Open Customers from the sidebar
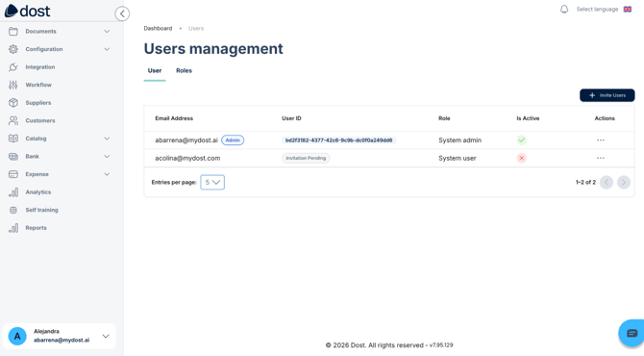Image resolution: width=644 pixels, height=356 pixels. [x=40, y=120]
